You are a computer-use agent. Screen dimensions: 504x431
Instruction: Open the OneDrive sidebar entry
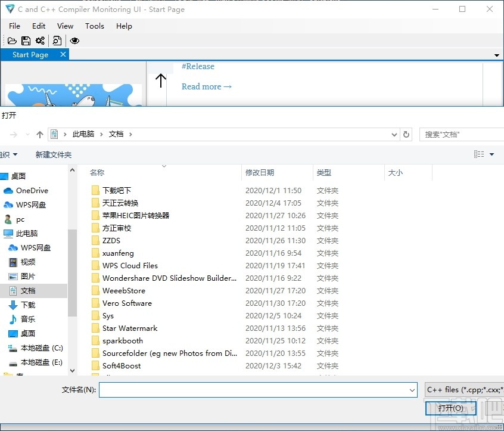click(32, 190)
